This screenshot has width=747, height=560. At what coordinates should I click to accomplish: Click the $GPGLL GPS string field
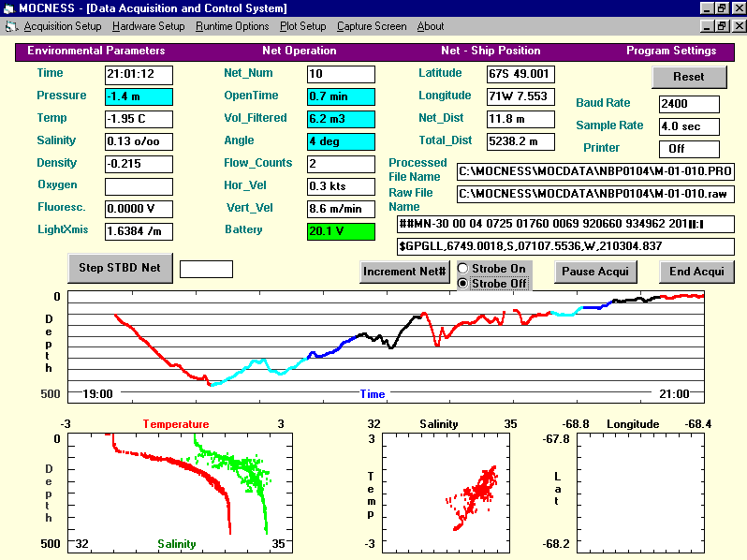[x=565, y=246]
